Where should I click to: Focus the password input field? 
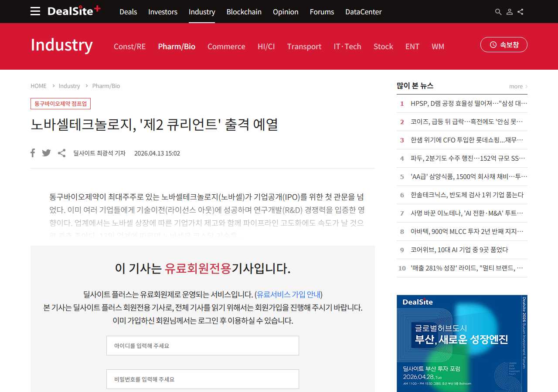pos(202,379)
